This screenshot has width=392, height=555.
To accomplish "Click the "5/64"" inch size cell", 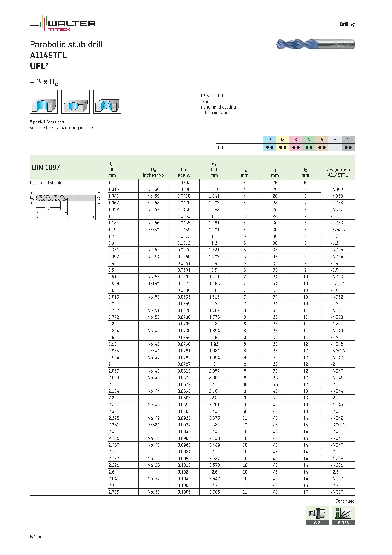I will pos(153,351).
